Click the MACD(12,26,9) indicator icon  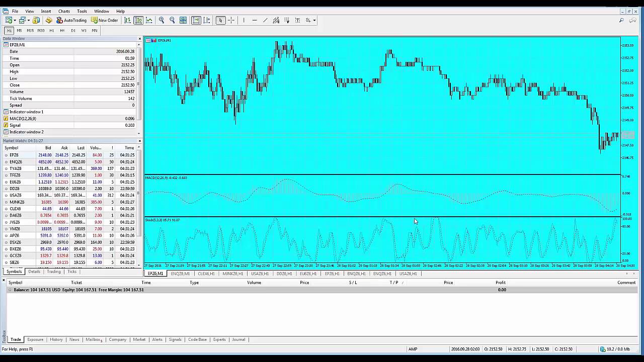tap(6, 119)
